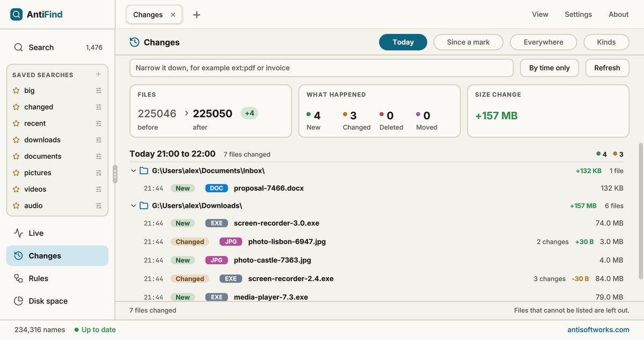Open options sliders icon for recent
The width and height of the screenshot is (644, 340).
click(x=99, y=124)
